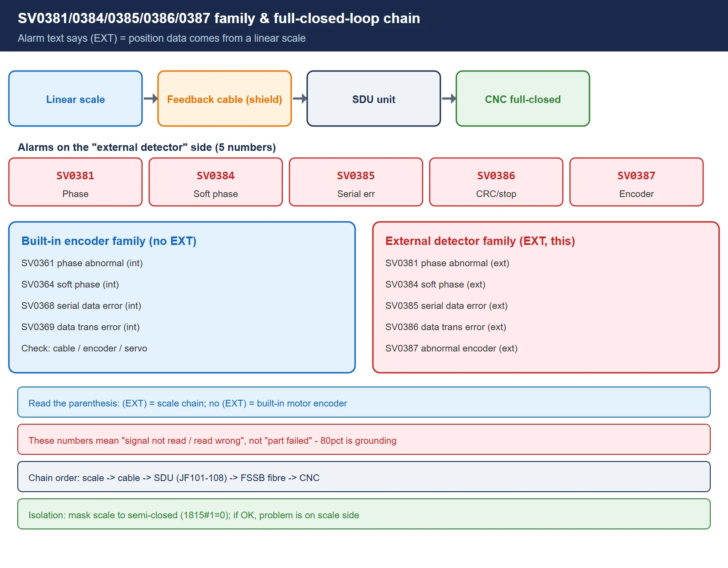Click the SV0386 CRC/stop card
Image resolution: width=728 pixels, height=568 pixels.
[496, 182]
